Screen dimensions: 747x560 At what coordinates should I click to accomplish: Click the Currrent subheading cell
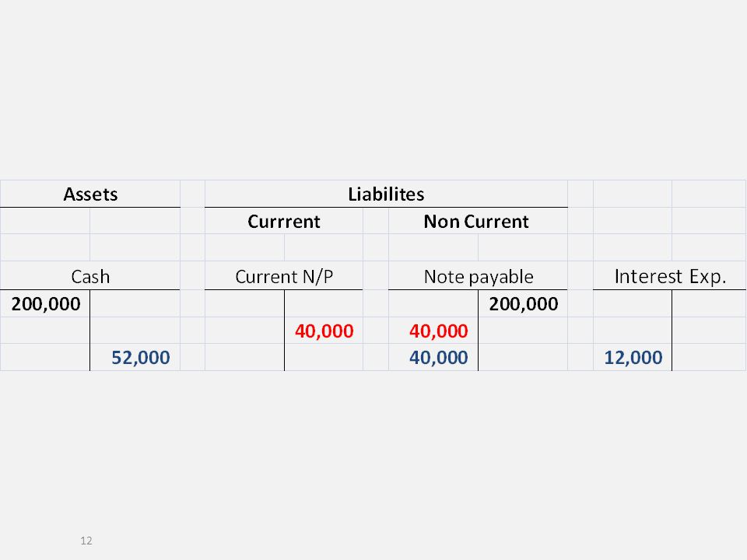click(284, 222)
